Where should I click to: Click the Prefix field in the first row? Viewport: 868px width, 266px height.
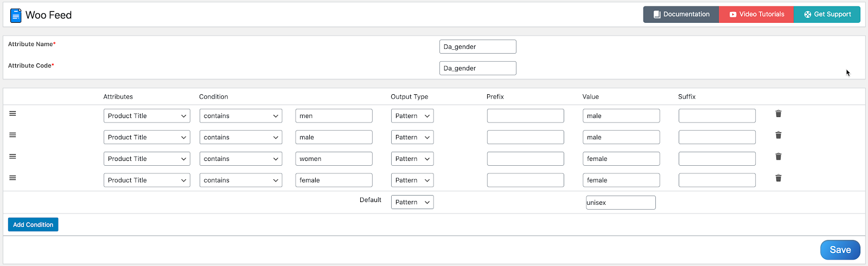525,116
